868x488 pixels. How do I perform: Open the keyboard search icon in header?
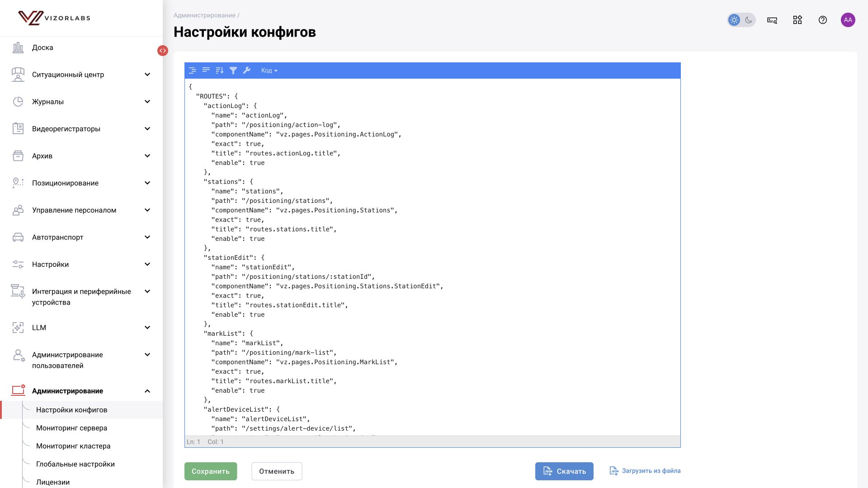click(772, 20)
